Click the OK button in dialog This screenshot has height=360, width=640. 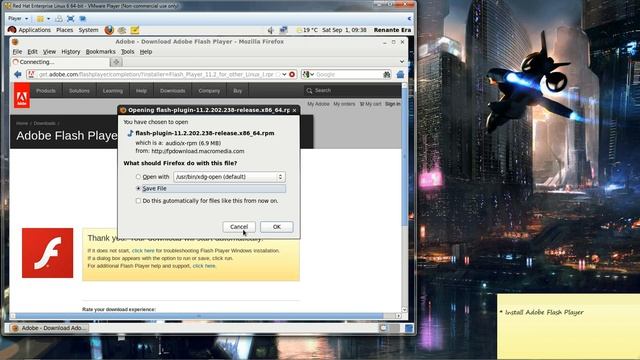277,227
